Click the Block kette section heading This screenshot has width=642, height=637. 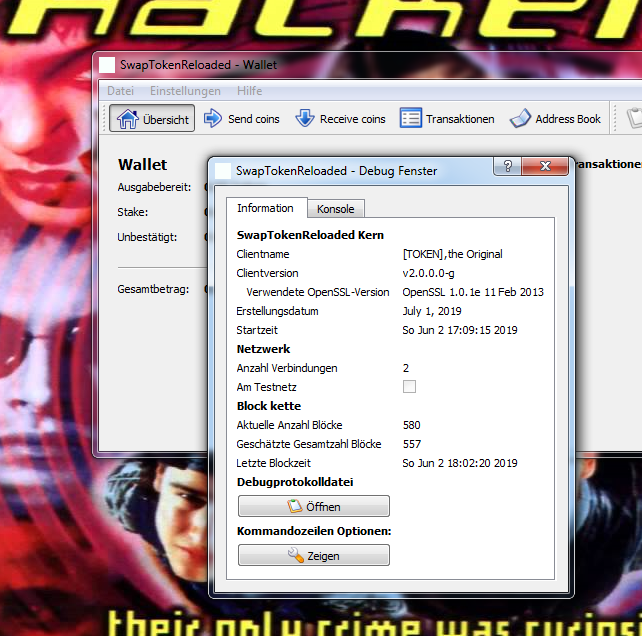pos(269,406)
